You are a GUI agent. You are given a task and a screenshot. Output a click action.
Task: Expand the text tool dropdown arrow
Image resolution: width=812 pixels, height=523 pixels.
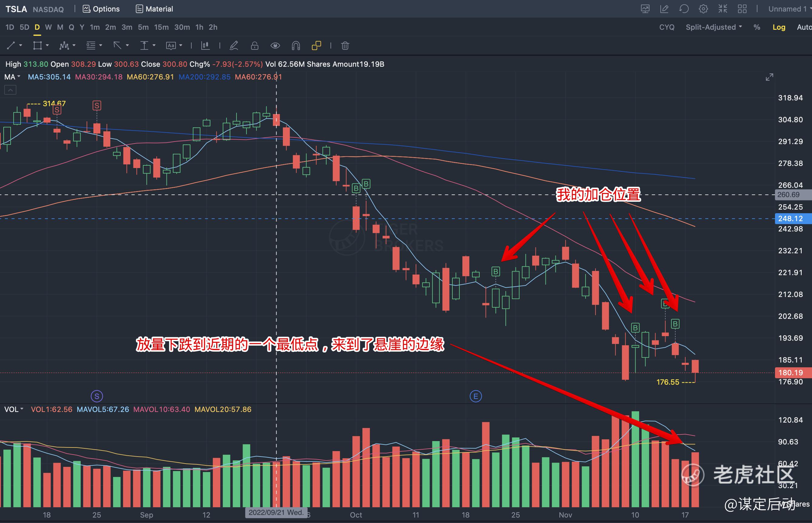(181, 45)
